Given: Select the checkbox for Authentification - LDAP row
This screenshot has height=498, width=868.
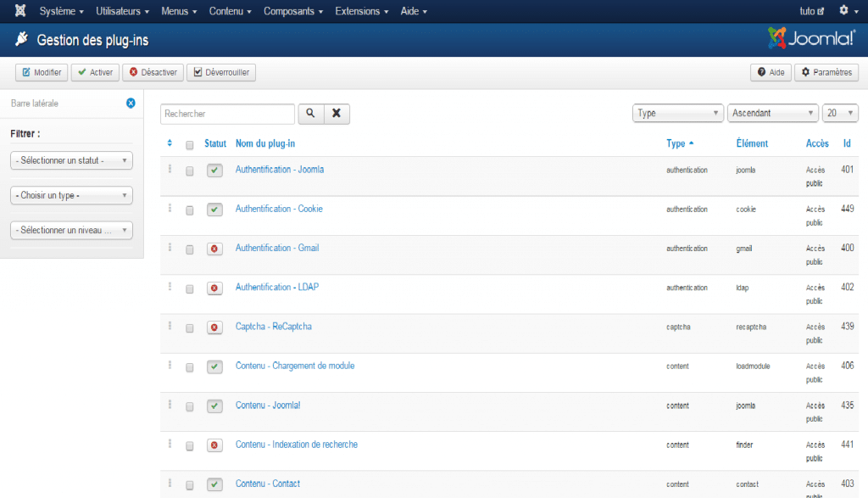Looking at the screenshot, I should (190, 288).
